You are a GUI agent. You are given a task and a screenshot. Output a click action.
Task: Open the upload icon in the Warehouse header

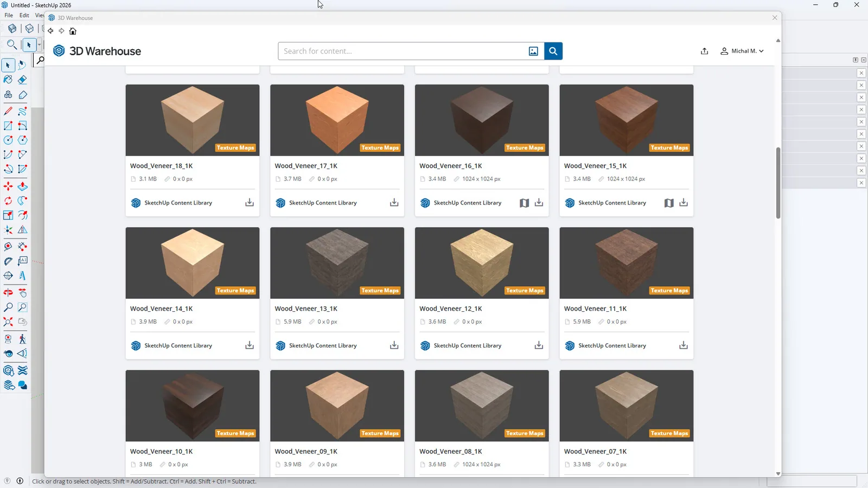pyautogui.click(x=704, y=51)
